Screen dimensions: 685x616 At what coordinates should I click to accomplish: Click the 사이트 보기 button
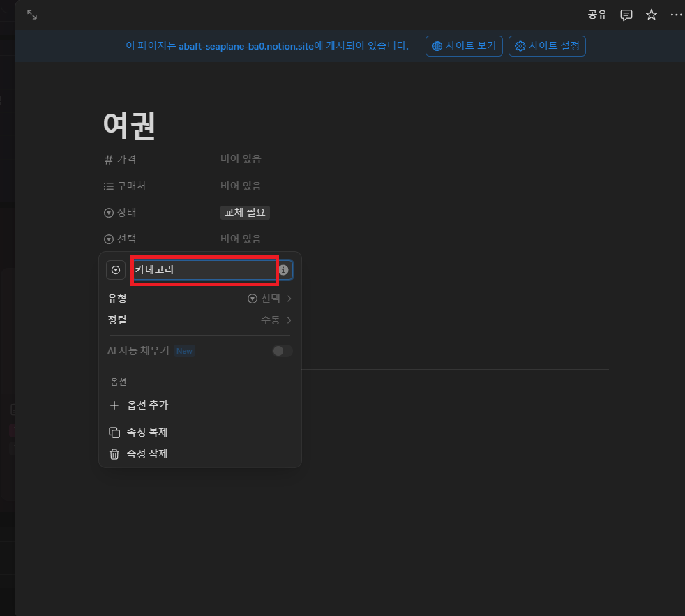464,46
